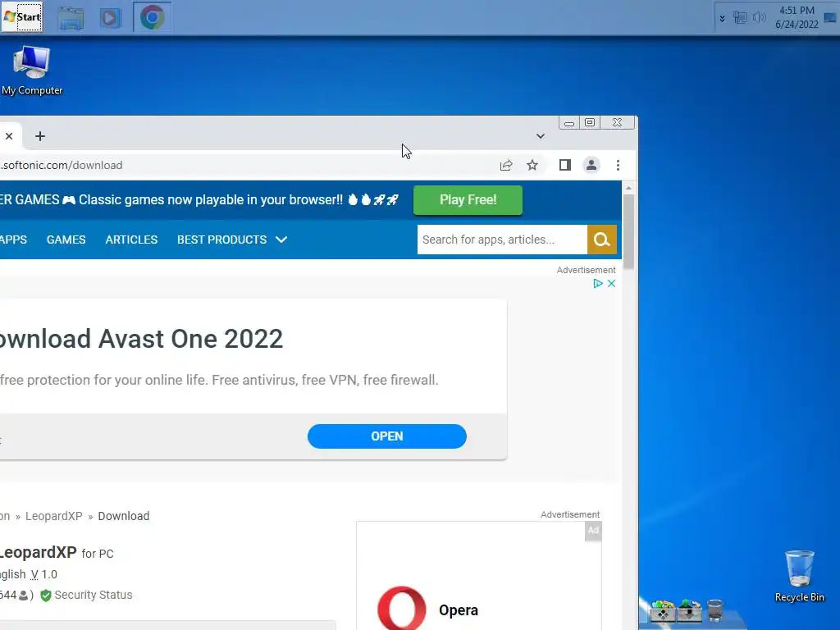Close the Avast advertisement with X
Viewport: 840px width, 630px height.
click(x=611, y=283)
